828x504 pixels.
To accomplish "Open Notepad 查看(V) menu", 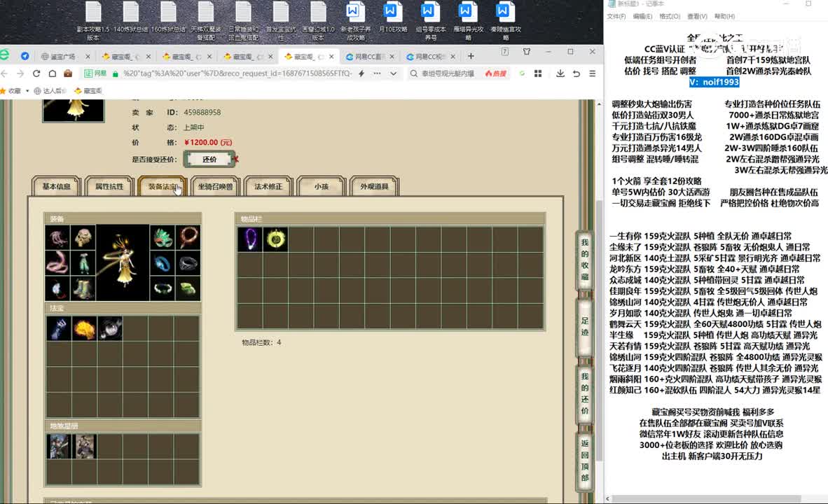I will tap(697, 16).
